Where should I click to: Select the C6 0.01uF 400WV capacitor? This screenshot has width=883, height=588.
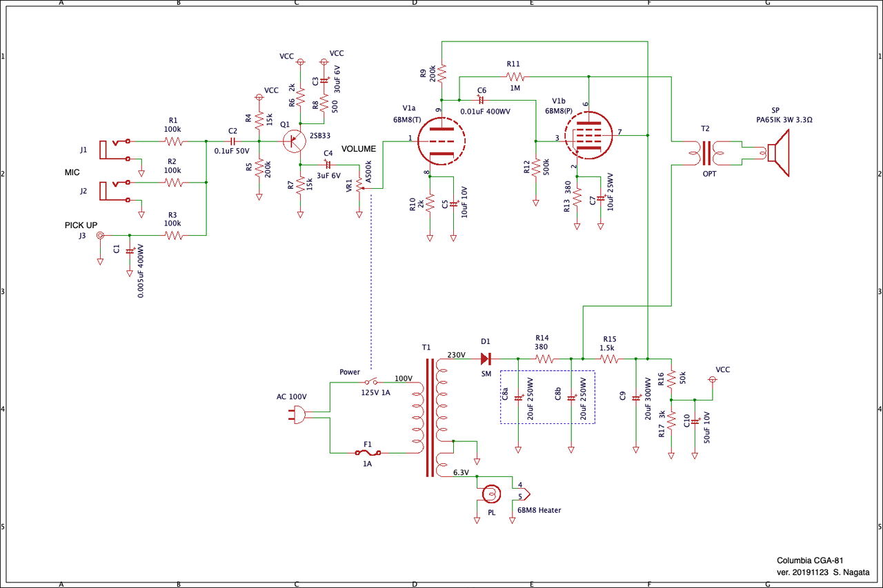[x=482, y=100]
